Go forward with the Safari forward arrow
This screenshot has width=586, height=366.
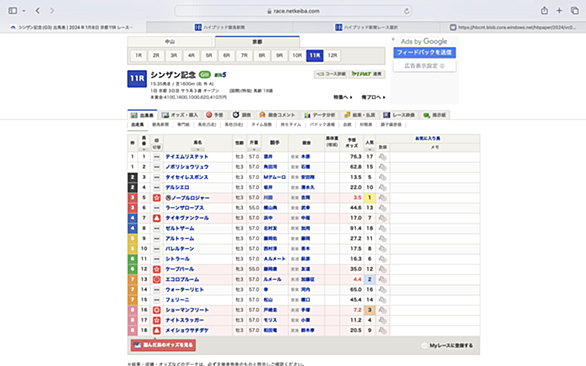[52, 10]
